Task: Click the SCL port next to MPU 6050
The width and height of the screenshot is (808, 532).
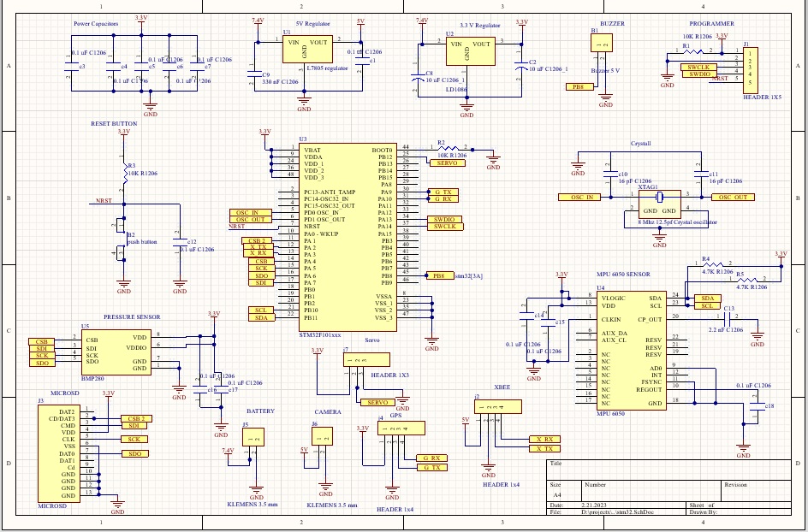Action: coord(708,305)
